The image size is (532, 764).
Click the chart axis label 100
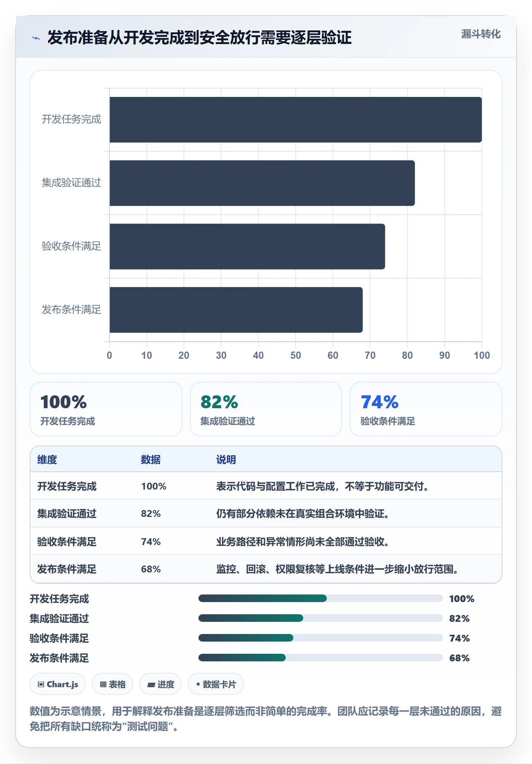(x=482, y=355)
